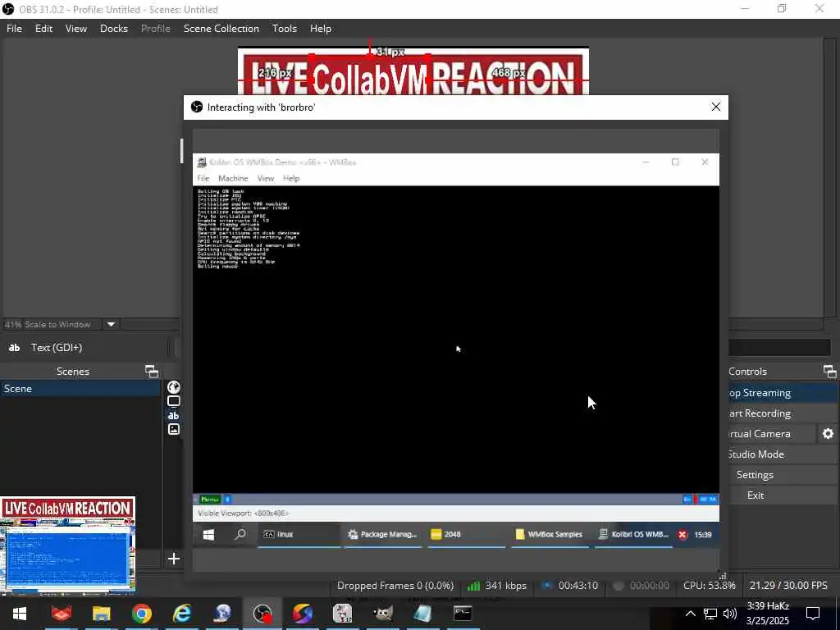Click the CPU usage status text
This screenshot has width=840, height=630.
(710, 586)
